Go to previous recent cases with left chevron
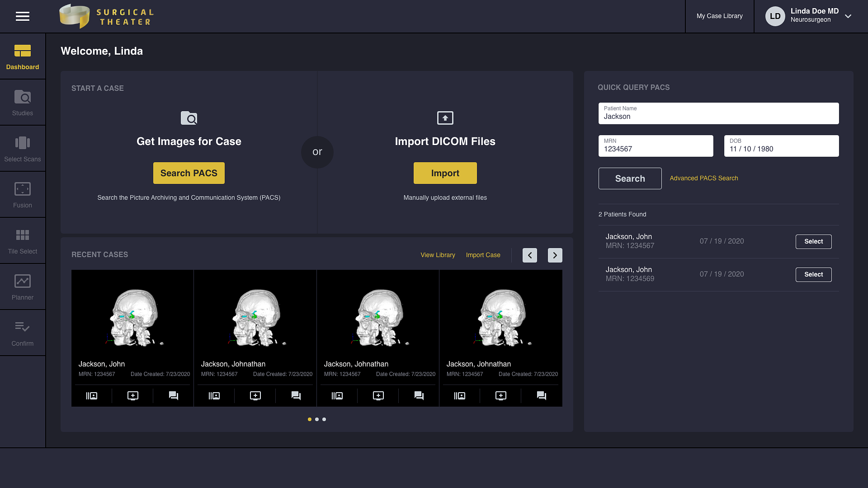 [530, 255]
